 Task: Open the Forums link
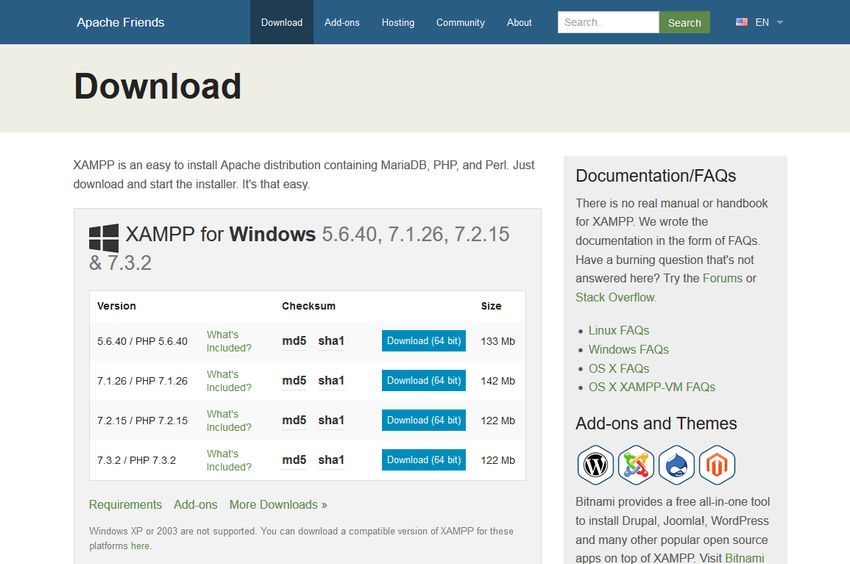point(723,278)
